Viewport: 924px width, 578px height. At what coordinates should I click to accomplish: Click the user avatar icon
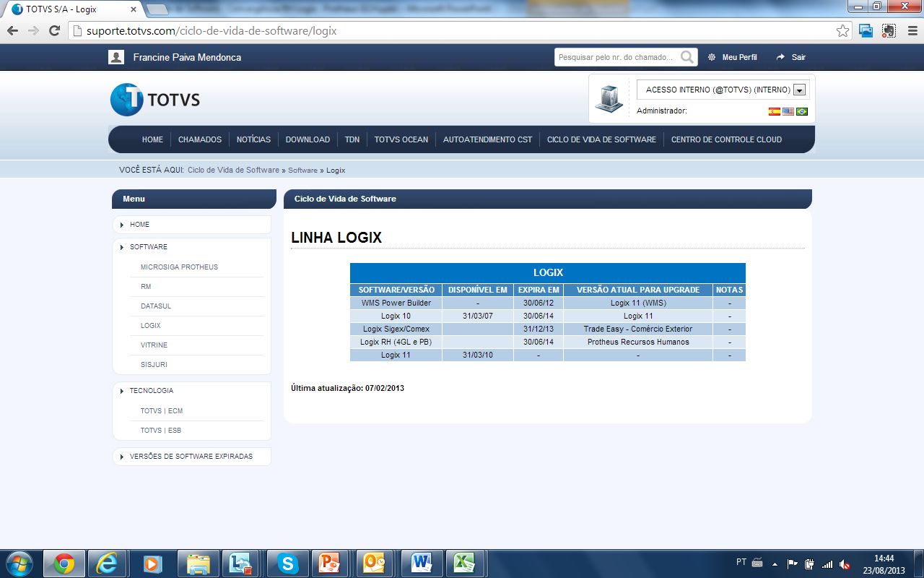(115, 57)
